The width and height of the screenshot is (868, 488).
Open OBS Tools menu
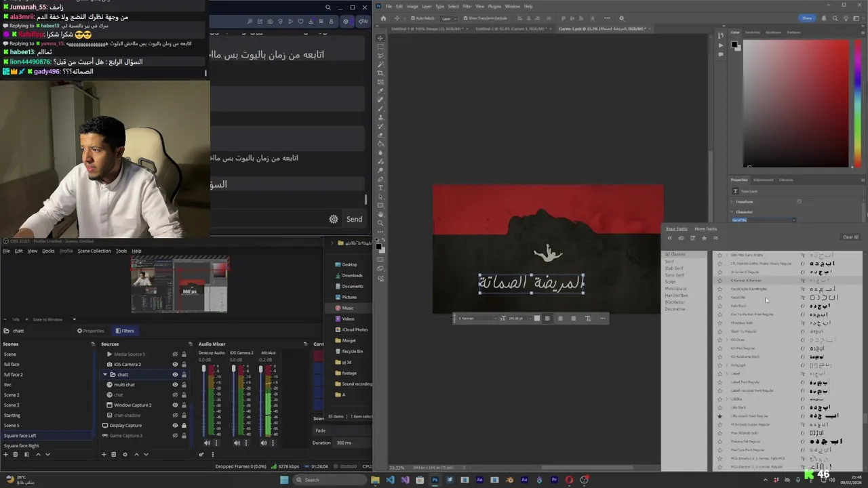pos(121,251)
